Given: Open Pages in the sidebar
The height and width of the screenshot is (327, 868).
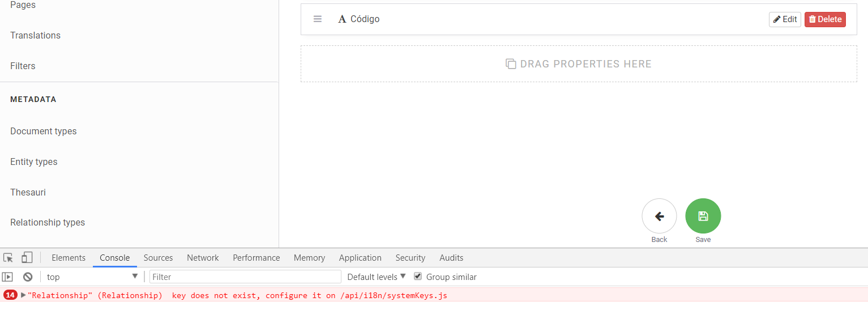Looking at the screenshot, I should point(23,5).
